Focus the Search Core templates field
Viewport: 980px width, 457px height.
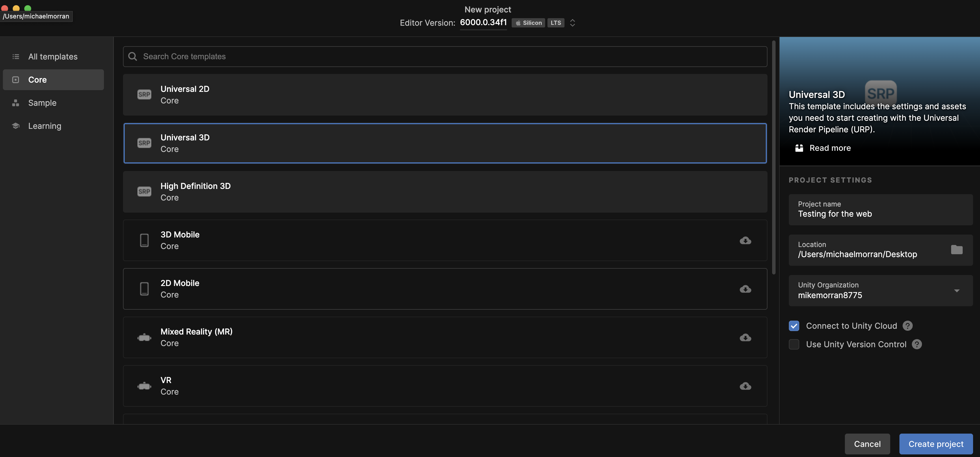(445, 56)
